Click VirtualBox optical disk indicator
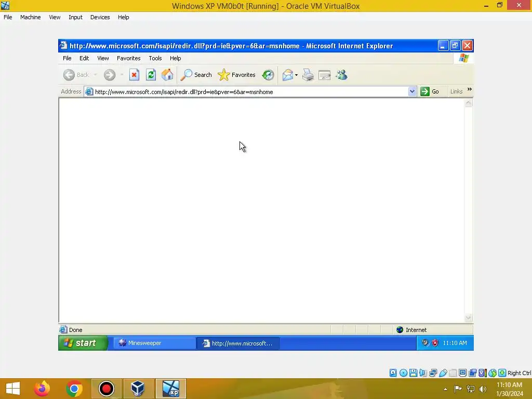 coord(403,373)
